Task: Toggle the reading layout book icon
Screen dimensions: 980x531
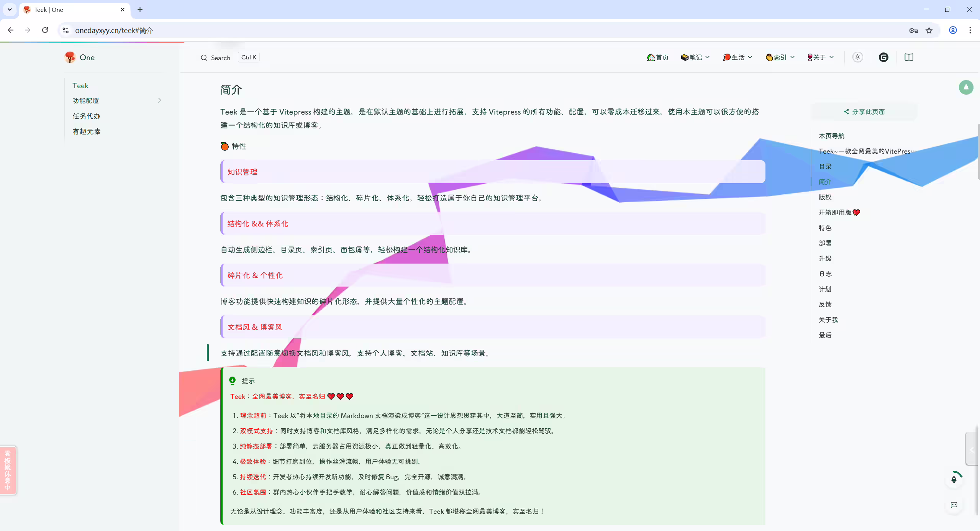Action: click(909, 57)
